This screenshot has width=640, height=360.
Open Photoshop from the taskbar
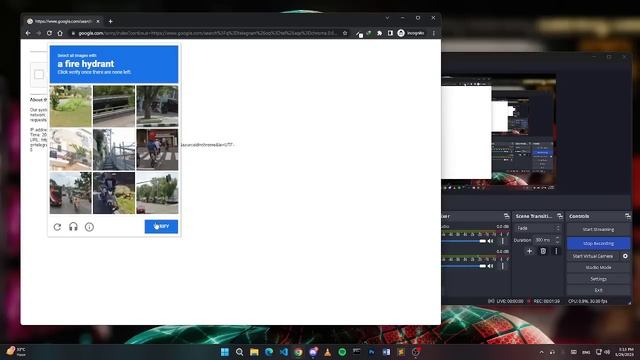click(371, 352)
